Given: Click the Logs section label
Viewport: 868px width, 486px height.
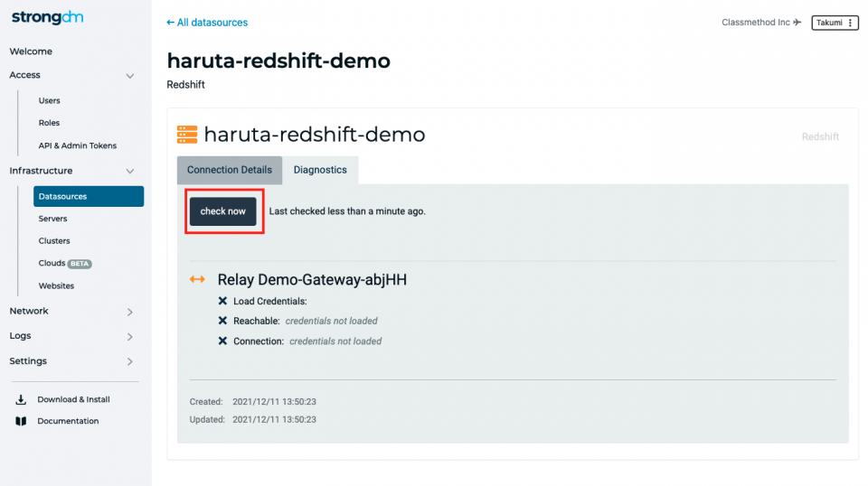Looking at the screenshot, I should pyautogui.click(x=20, y=336).
